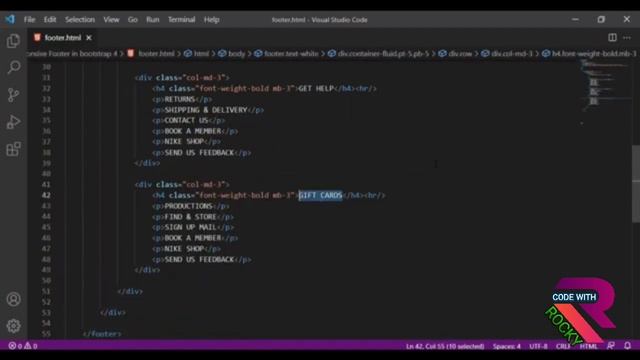
Task: Click the GET HELP heading text
Action: pos(316,88)
